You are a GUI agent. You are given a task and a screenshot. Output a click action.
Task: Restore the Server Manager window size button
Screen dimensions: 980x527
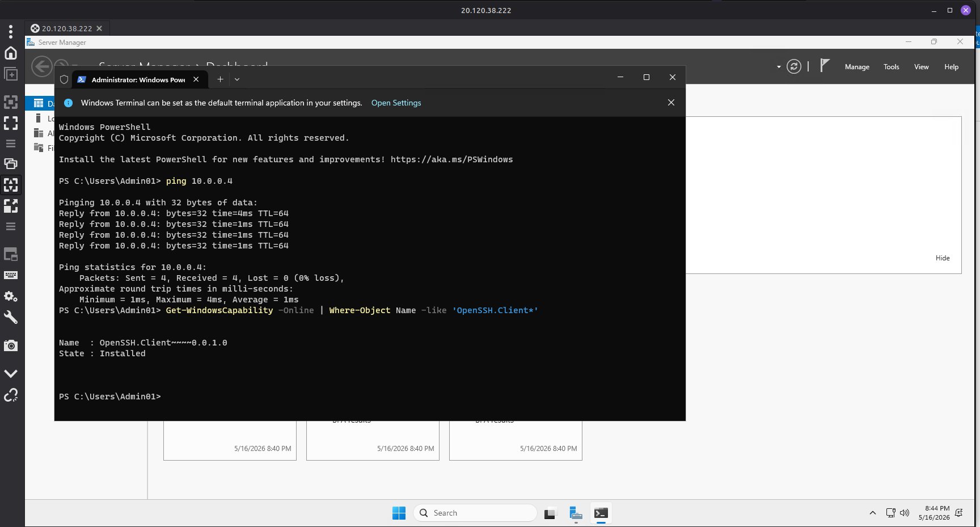pyautogui.click(x=934, y=42)
